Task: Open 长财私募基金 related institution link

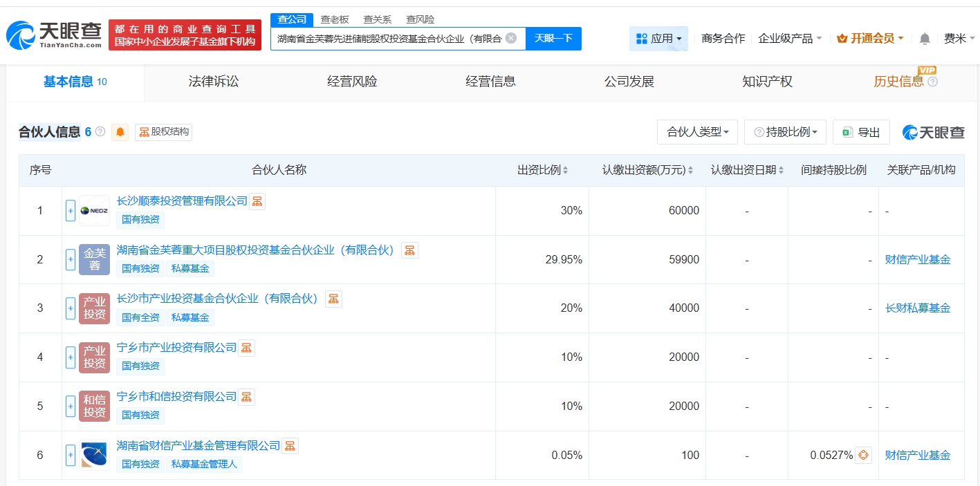Action: pyautogui.click(x=918, y=308)
